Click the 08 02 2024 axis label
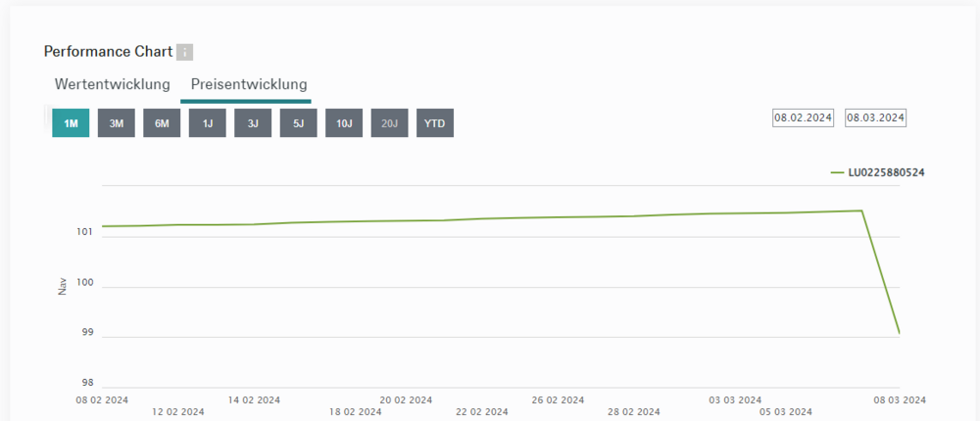The image size is (980, 421). (x=102, y=399)
